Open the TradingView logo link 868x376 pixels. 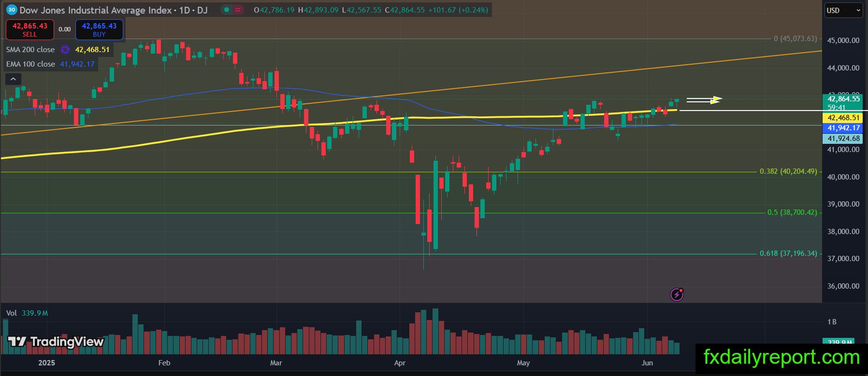click(x=56, y=342)
